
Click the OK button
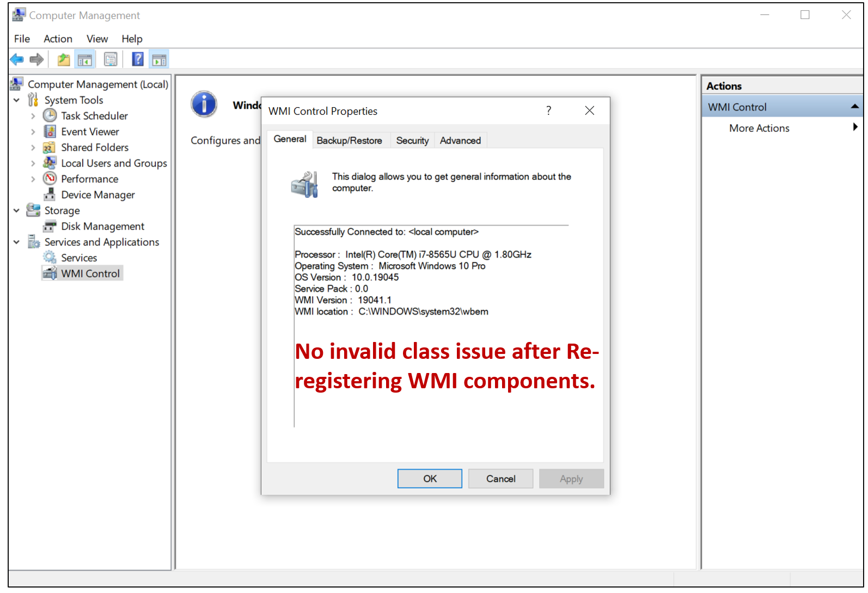pos(430,479)
